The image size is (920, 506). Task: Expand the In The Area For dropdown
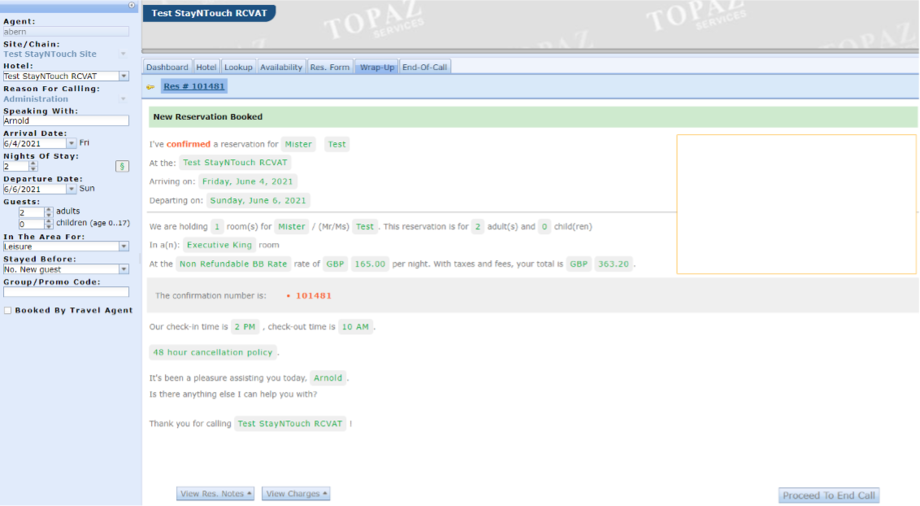pos(124,247)
